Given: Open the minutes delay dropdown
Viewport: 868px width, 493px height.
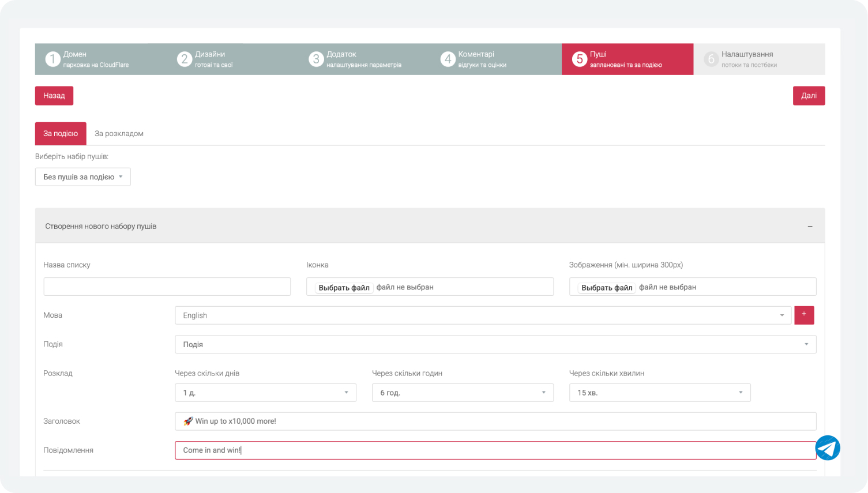Looking at the screenshot, I should (659, 393).
